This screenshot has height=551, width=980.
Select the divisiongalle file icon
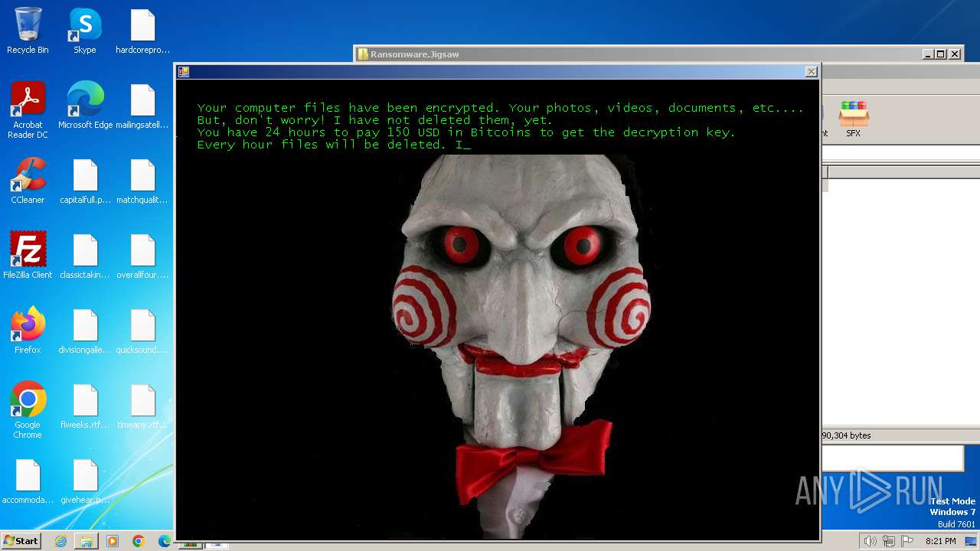click(85, 331)
